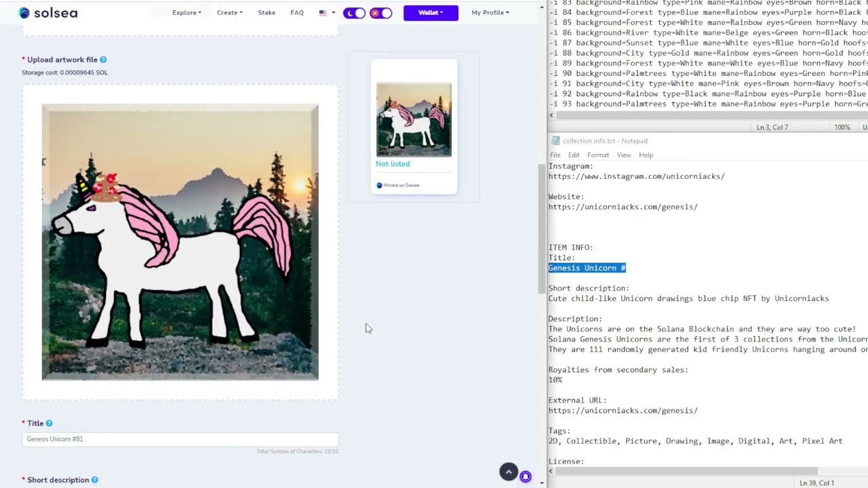Open the Notepad File menu
The image size is (868, 488).
(x=555, y=155)
